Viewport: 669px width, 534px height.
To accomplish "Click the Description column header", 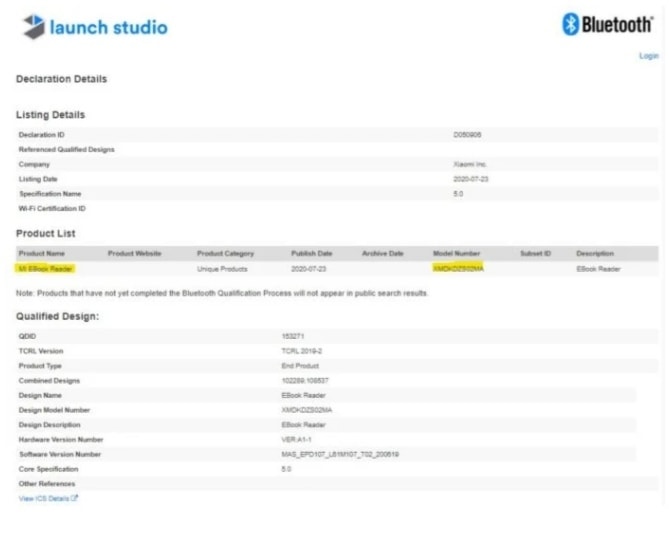I will [x=595, y=254].
